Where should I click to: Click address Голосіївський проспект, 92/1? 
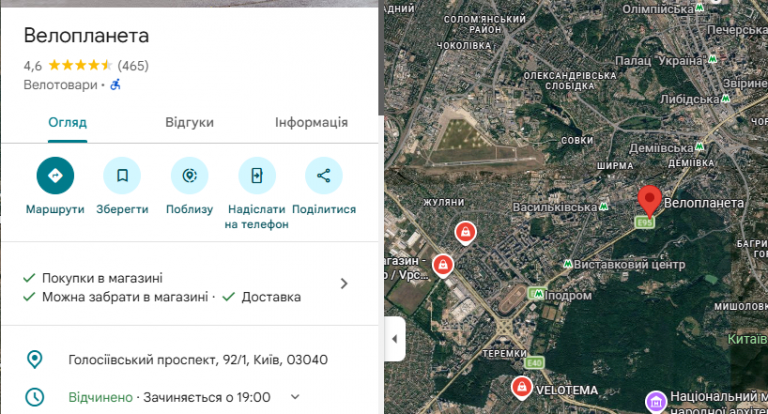(198, 360)
